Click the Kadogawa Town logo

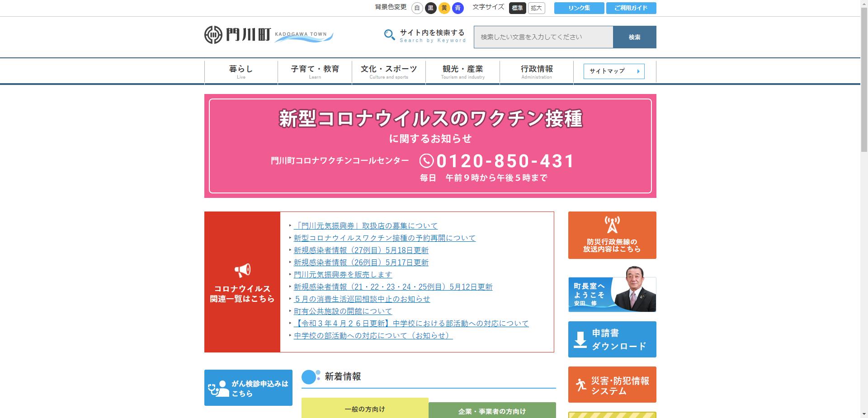pyautogui.click(x=269, y=35)
